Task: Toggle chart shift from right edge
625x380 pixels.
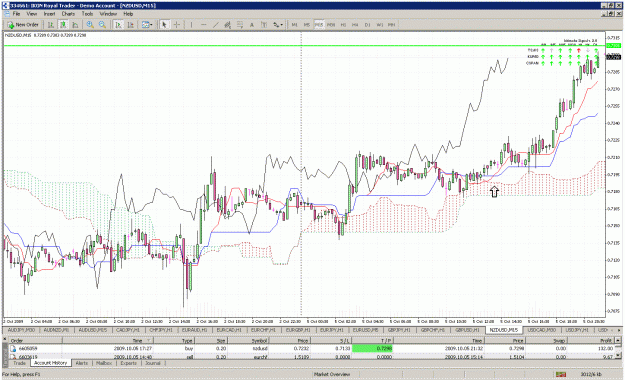Action: tap(130, 25)
